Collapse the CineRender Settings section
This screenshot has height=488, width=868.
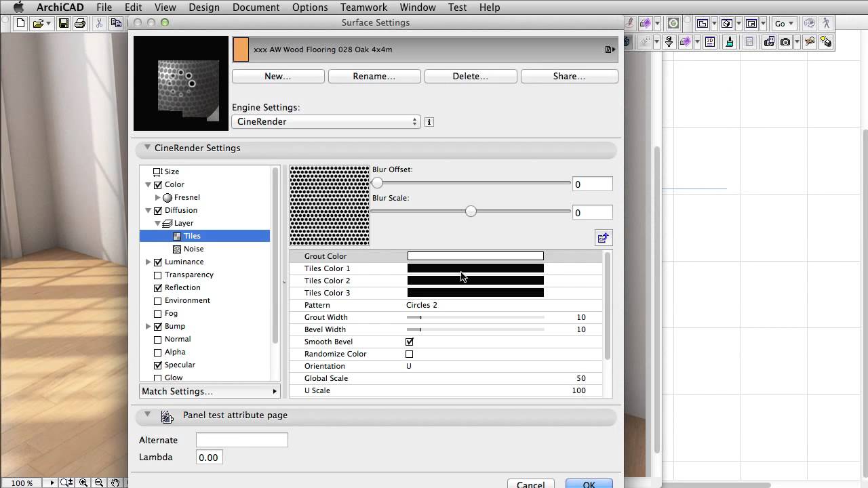click(x=147, y=148)
